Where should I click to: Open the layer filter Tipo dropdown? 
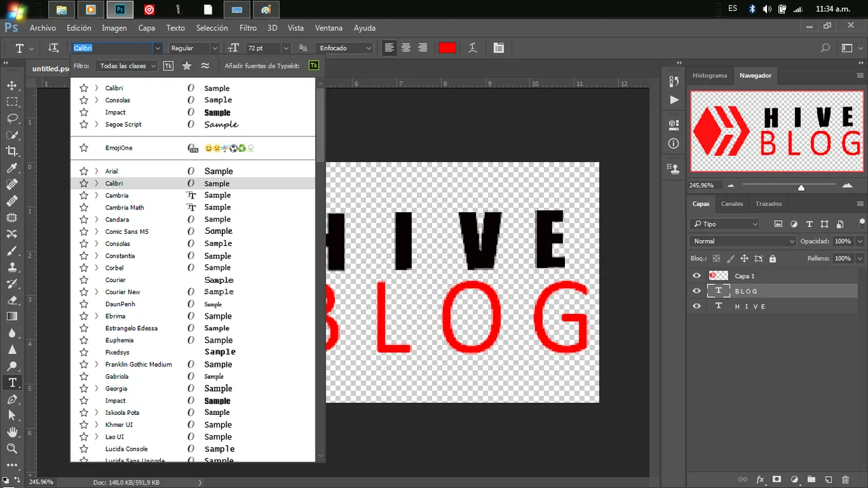pos(724,224)
